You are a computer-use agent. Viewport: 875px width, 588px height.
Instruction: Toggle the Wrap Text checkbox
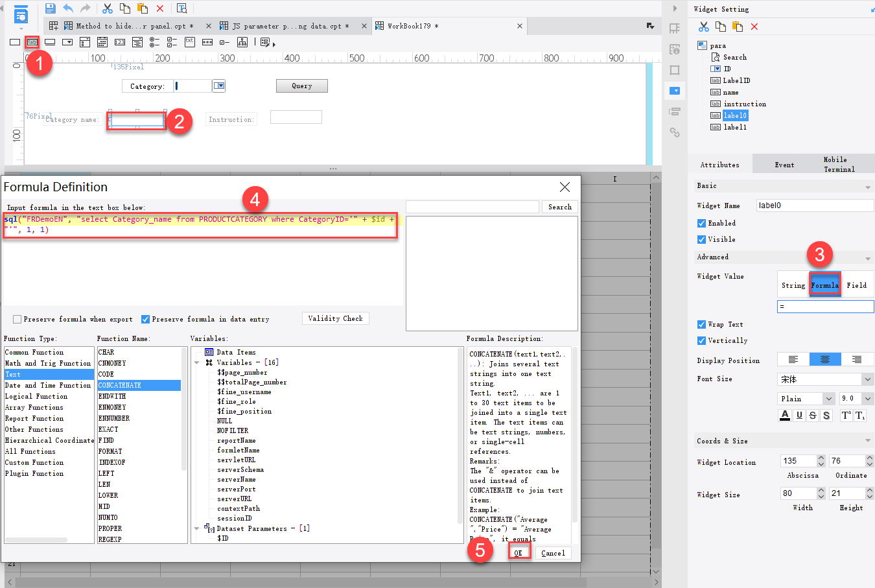pyautogui.click(x=701, y=324)
